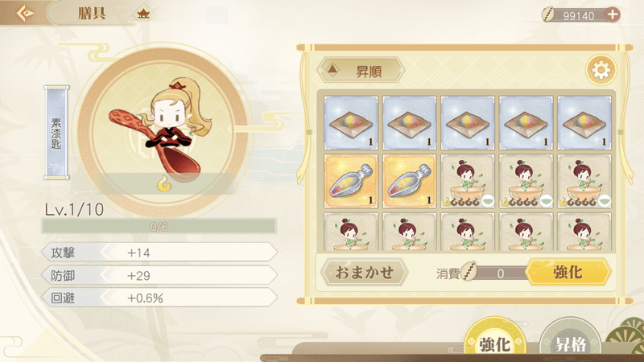Select the first girl-in-bowl utensil card
Screen dimensions: 644x362
[468, 181]
